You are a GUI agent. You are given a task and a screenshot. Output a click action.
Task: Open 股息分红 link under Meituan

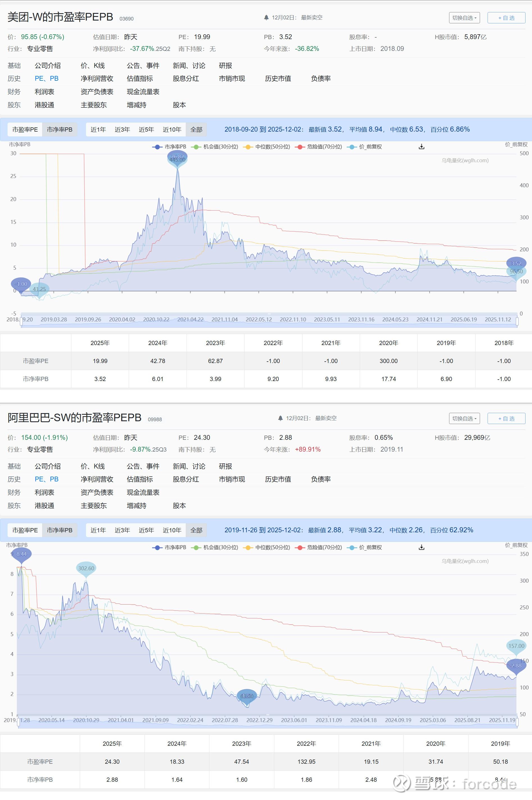tap(186, 78)
